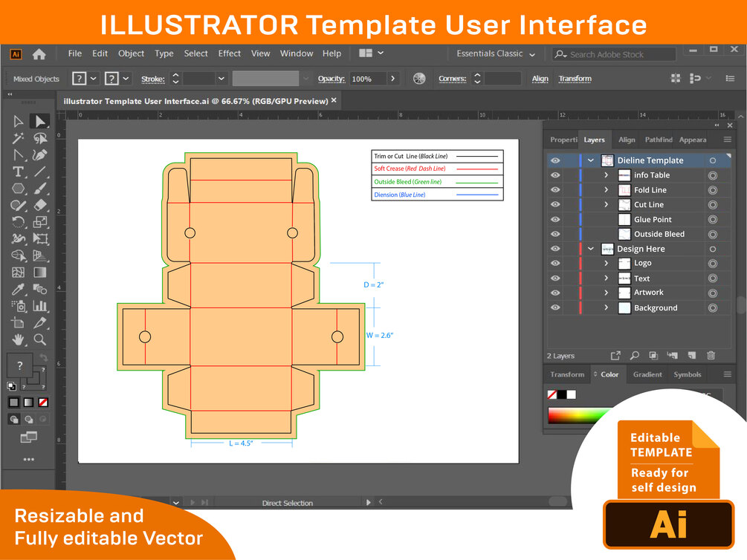Hide the Fold Line sublayer
The height and width of the screenshot is (560, 747).
click(x=555, y=190)
